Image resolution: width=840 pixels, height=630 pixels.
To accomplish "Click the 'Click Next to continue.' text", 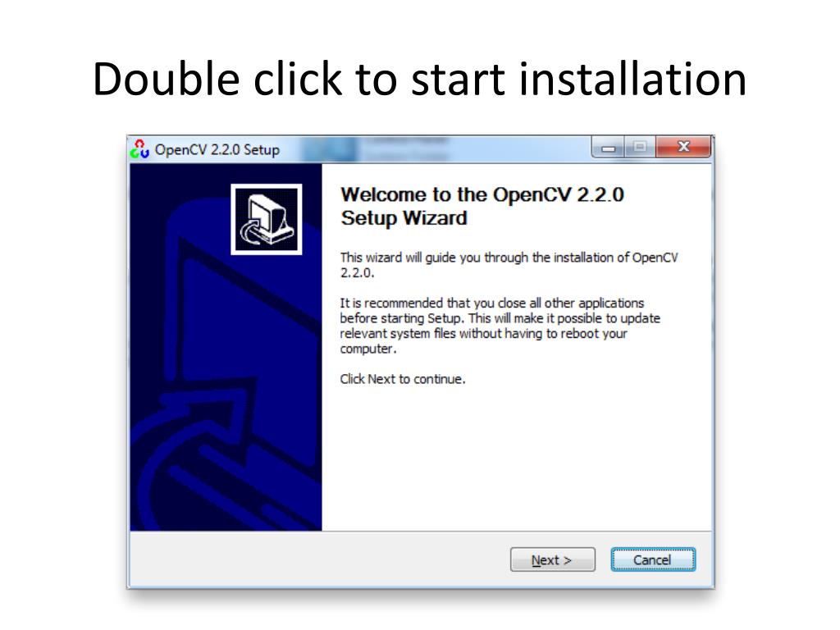I will (x=402, y=379).
